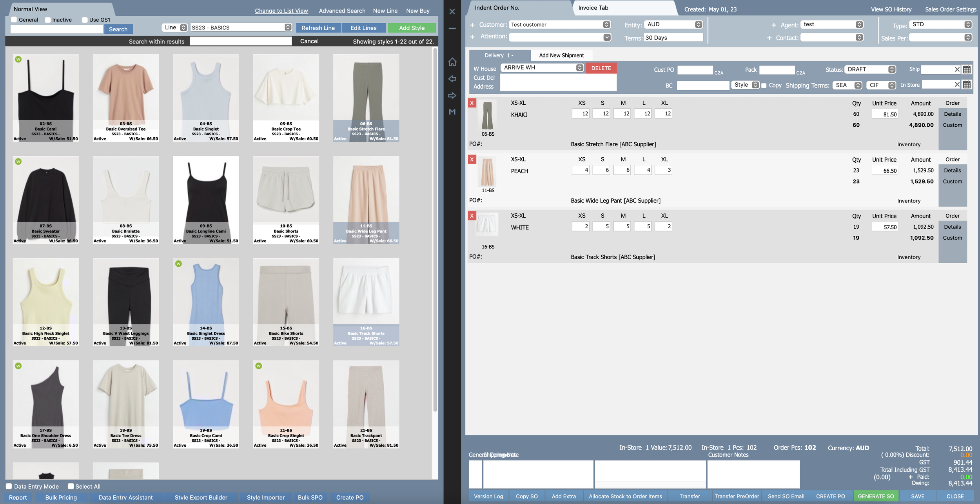
Task: Open the In Store calendar icon
Action: point(967,85)
